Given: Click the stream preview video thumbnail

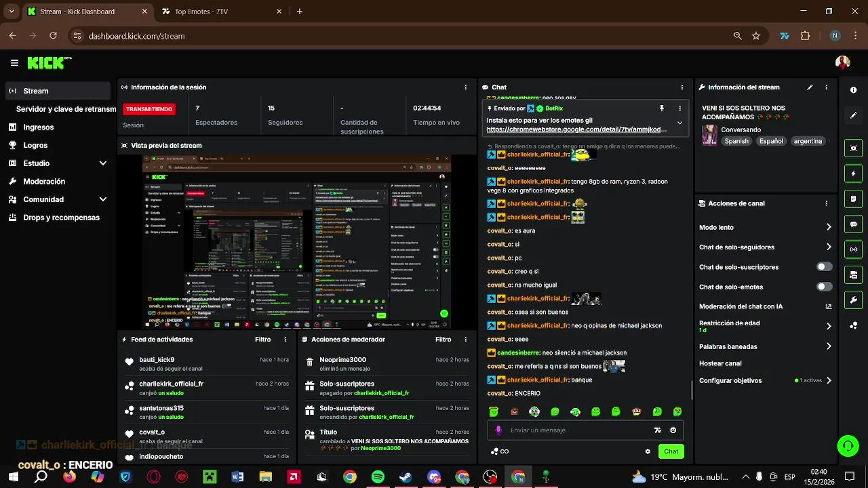Looking at the screenshot, I should pos(297,242).
